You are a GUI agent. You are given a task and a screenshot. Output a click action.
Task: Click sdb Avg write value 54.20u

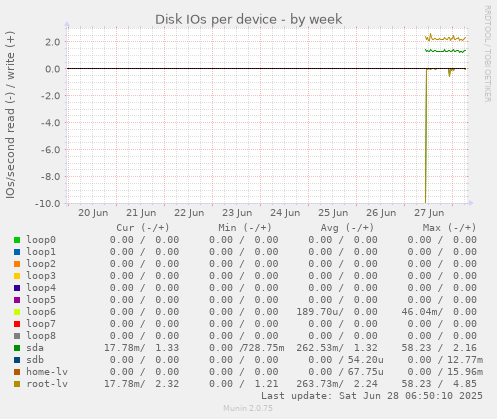(366, 360)
